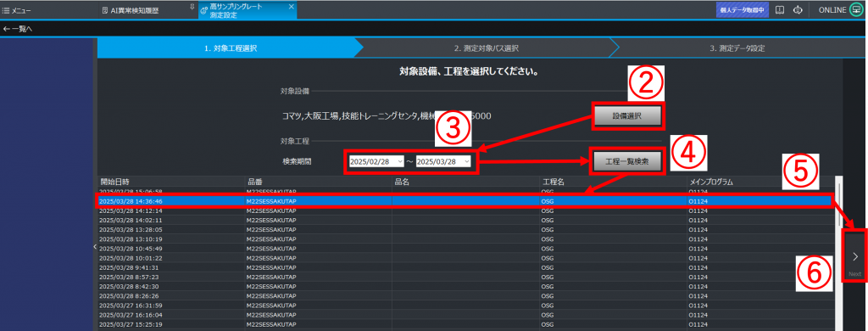
Task: Click the Next arrow button
Action: (x=854, y=256)
